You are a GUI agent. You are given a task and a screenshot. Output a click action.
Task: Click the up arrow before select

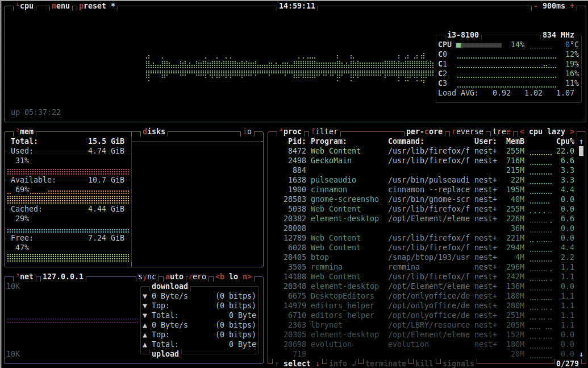click(277, 363)
